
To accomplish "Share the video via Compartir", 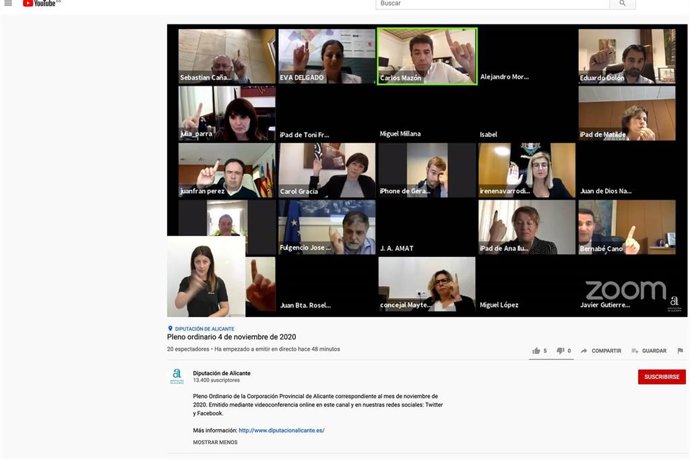I will pyautogui.click(x=601, y=351).
